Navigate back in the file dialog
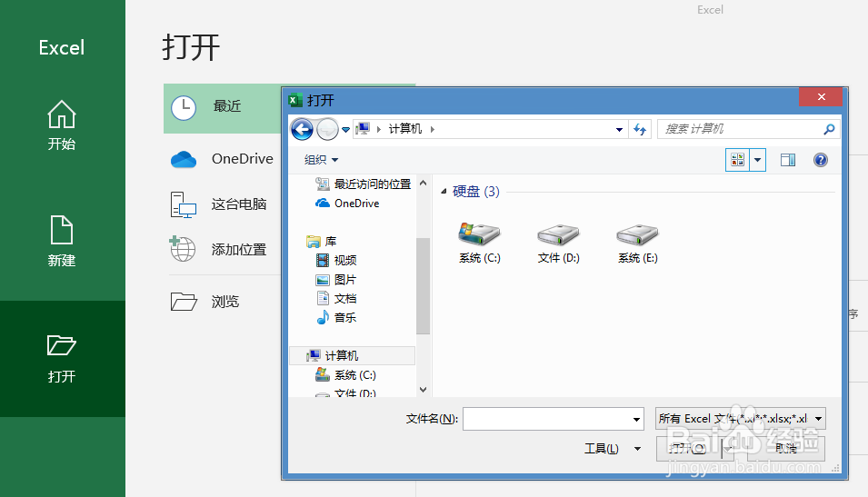Viewport: 868px width, 497px height. tap(302, 130)
